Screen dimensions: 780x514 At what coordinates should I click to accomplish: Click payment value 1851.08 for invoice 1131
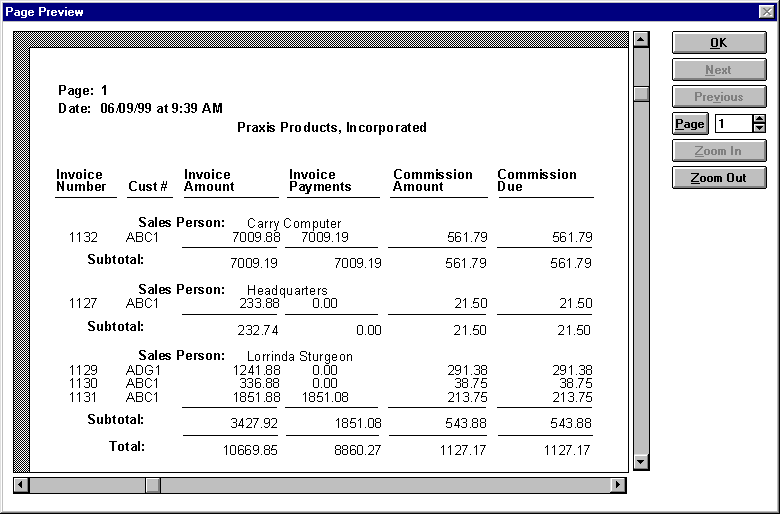tap(324, 398)
